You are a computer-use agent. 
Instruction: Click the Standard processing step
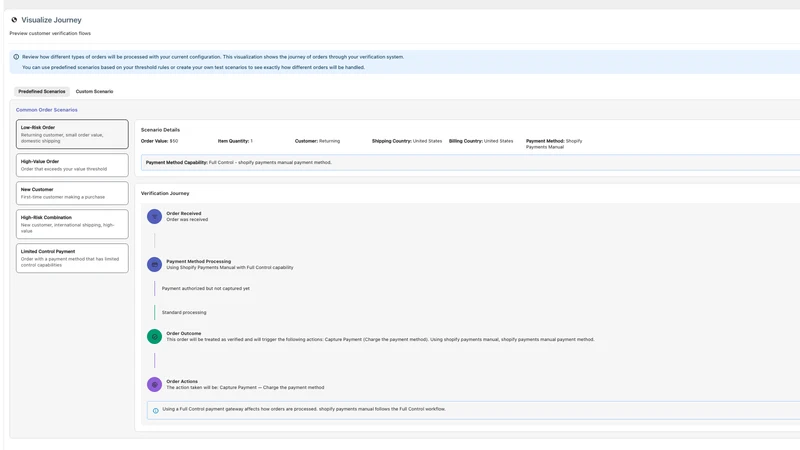pyautogui.click(x=184, y=312)
